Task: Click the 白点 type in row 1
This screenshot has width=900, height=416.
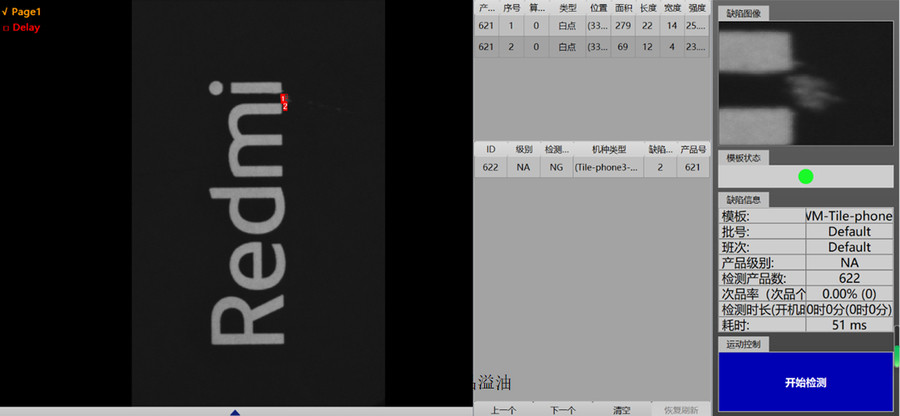Action: (567, 26)
